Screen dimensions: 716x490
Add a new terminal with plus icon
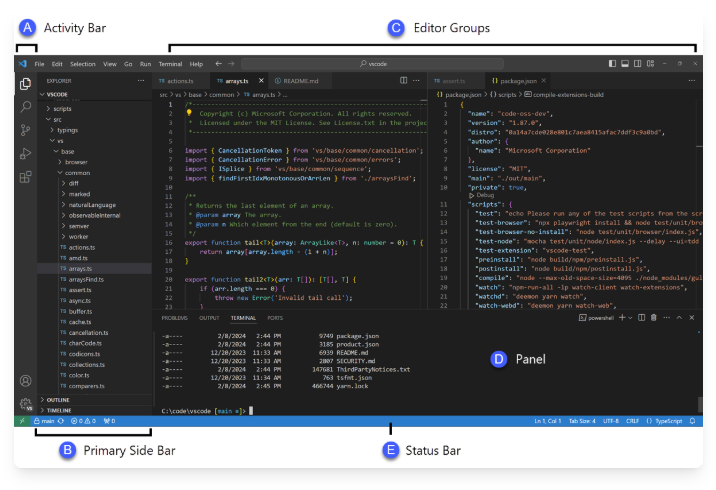(622, 317)
